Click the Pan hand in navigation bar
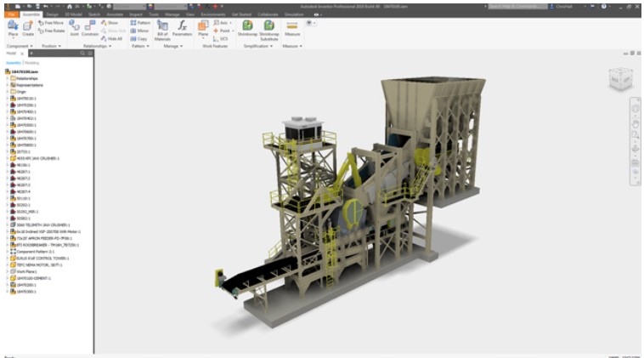 (635, 123)
